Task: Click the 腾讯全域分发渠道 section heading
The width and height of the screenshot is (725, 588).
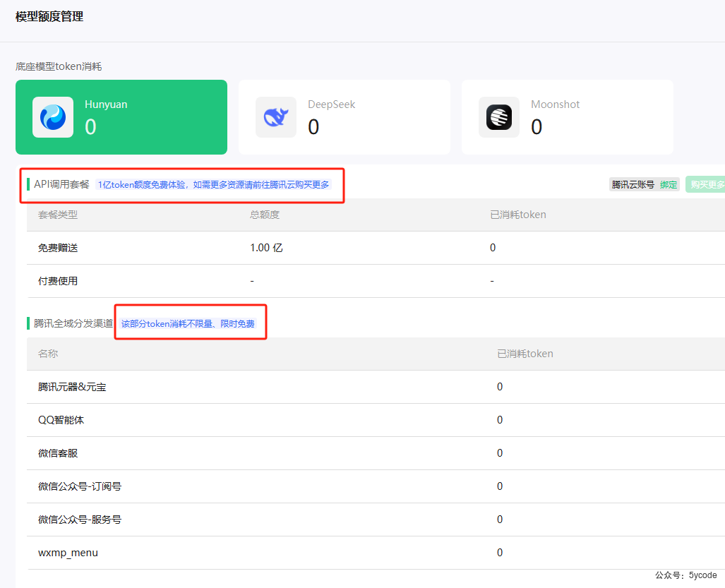Action: [x=73, y=323]
